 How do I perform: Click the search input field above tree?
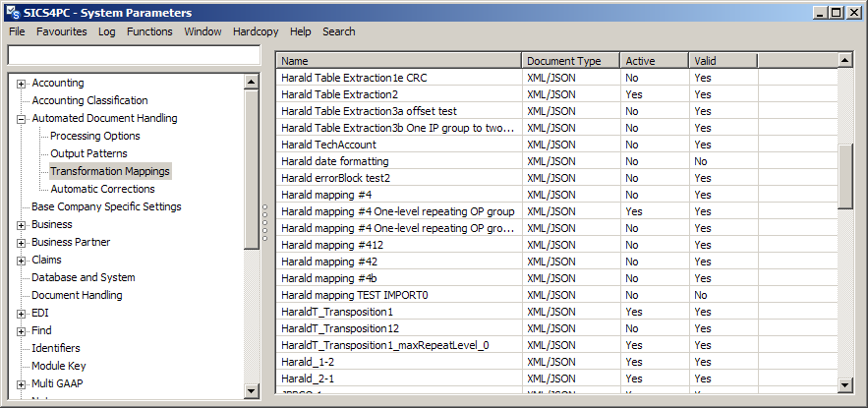coord(134,55)
